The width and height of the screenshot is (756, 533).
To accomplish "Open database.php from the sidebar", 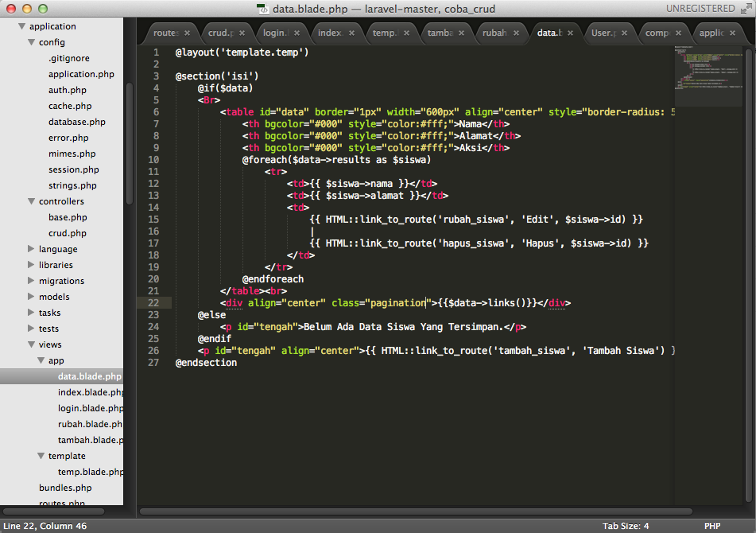I will coord(76,122).
